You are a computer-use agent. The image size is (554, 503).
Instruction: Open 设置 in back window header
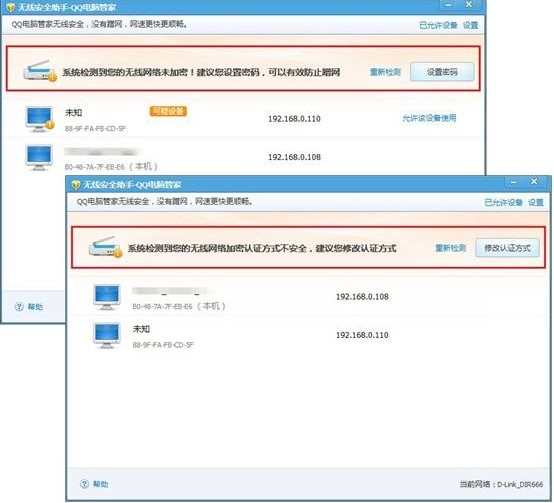point(470,25)
